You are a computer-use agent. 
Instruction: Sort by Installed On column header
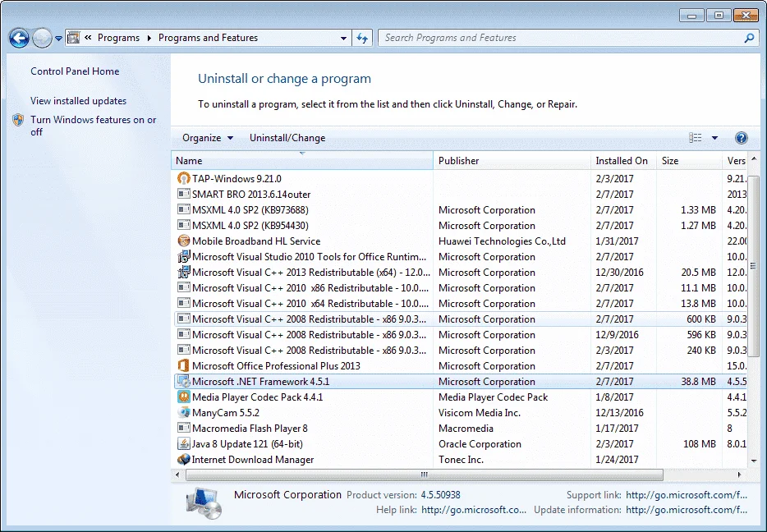623,160
